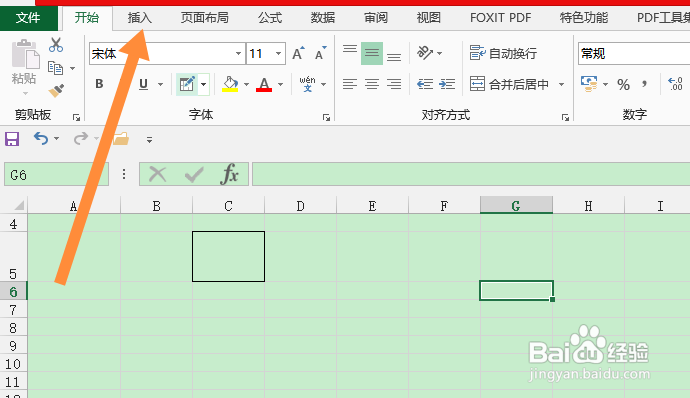690x398 pixels.
Task: Open 合并后居中 dropdown arrow
Action: 562,84
